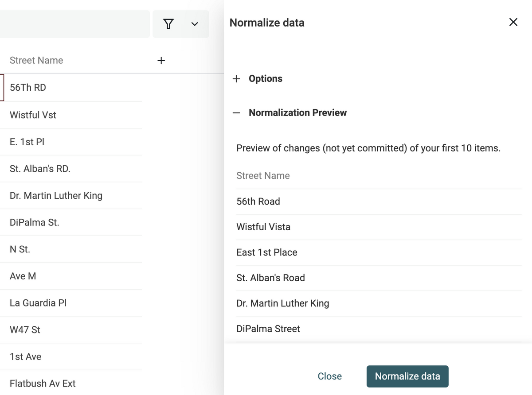532x395 pixels.
Task: Add a new column with plus icon
Action: (161, 61)
